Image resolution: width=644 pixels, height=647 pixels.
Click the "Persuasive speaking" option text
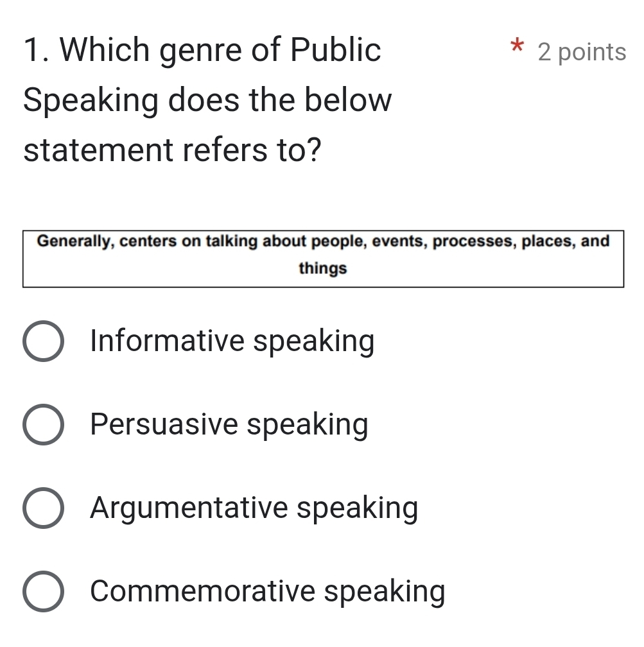229,424
